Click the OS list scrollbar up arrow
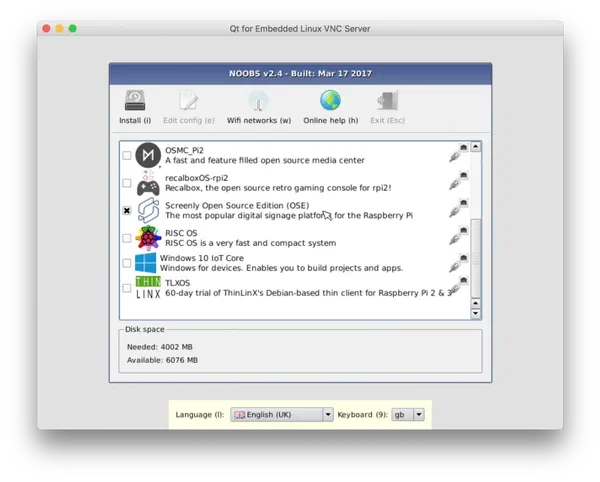 point(475,147)
